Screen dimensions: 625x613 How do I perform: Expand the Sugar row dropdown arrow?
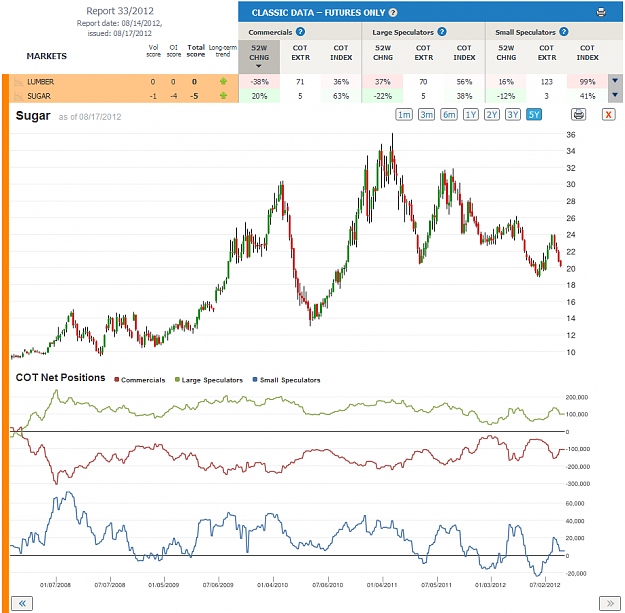coord(615,95)
